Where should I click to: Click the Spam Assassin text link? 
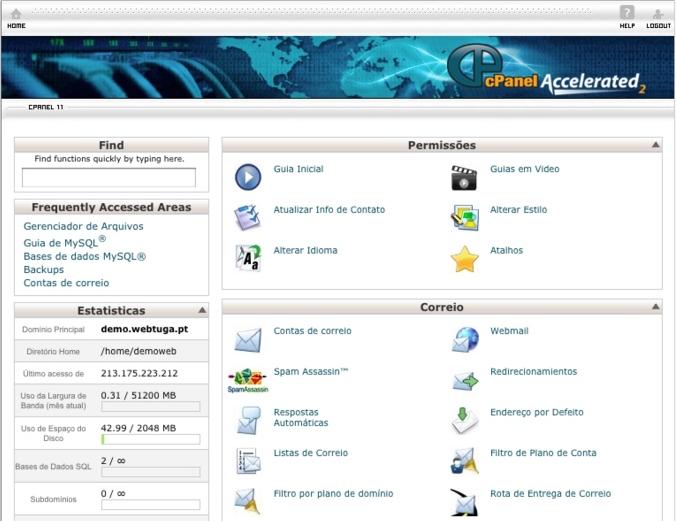tap(310, 371)
